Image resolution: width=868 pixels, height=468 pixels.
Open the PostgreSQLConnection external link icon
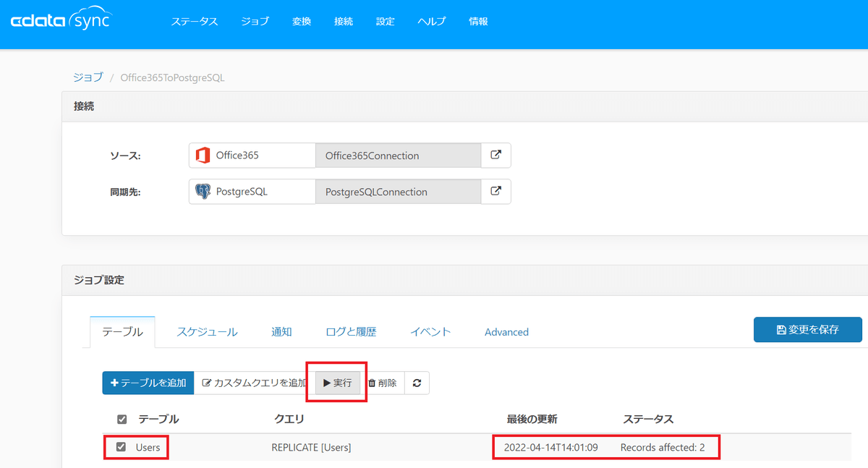[496, 192]
